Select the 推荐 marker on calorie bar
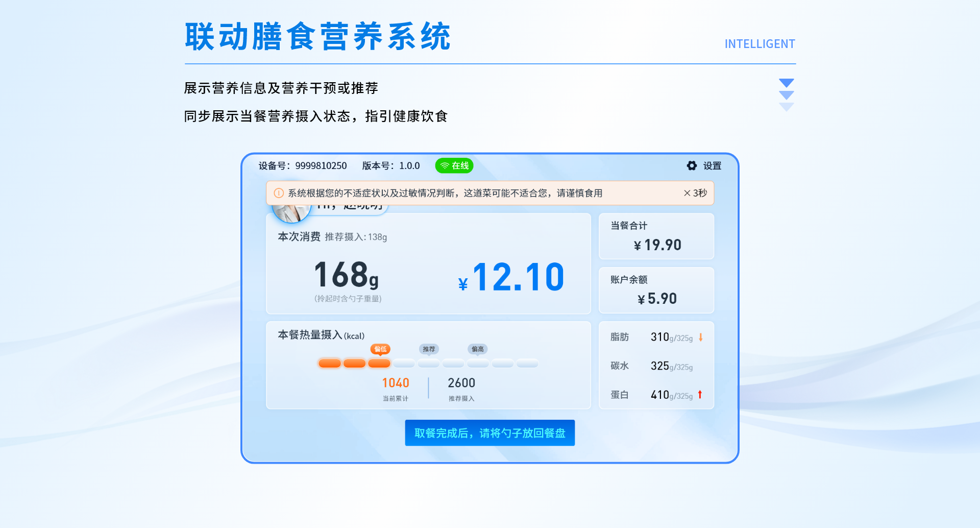Screen dimensions: 980x528 (429, 349)
